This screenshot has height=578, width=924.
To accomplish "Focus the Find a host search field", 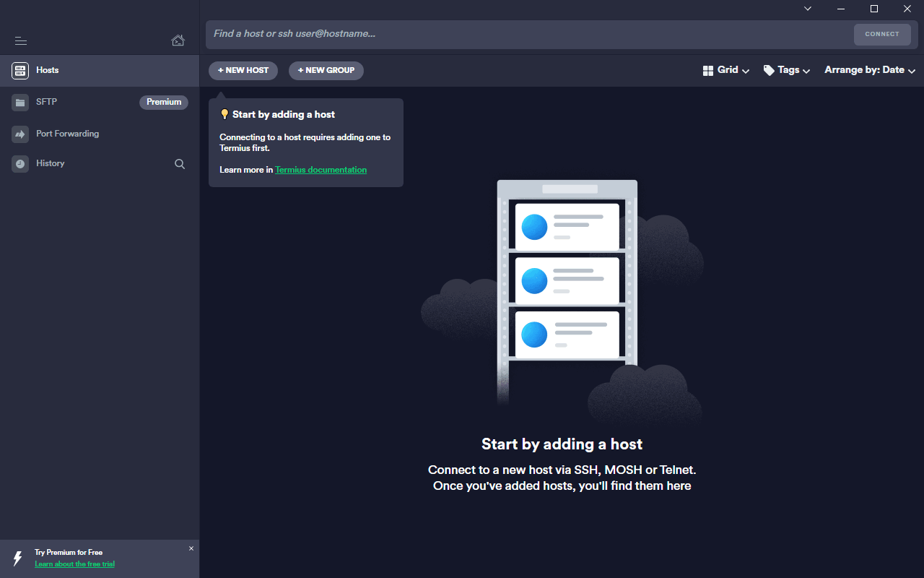I will (x=527, y=34).
